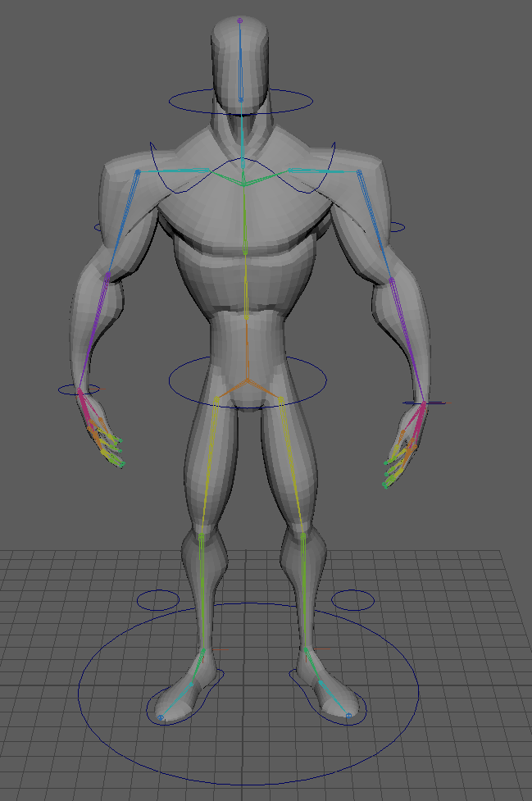Select the shoulder joint on screen-left side
The image size is (532, 801).
[x=138, y=172]
